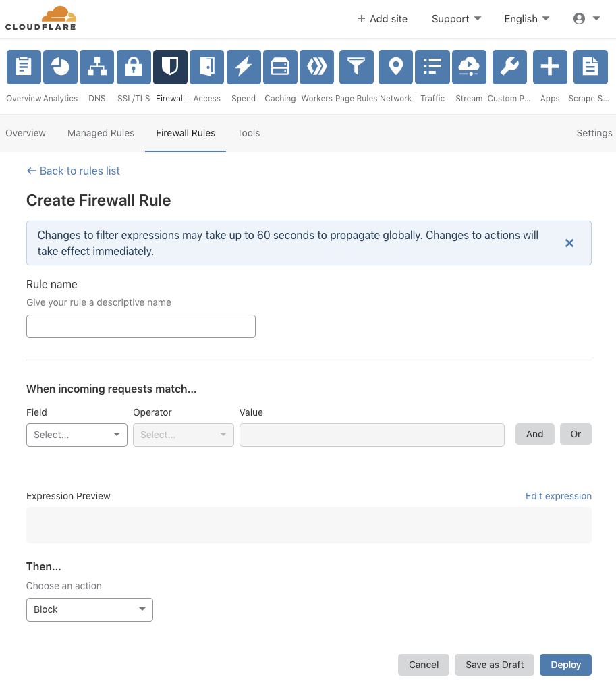Switch to the Managed Rules tab
The image size is (616, 683).
pyautogui.click(x=101, y=133)
